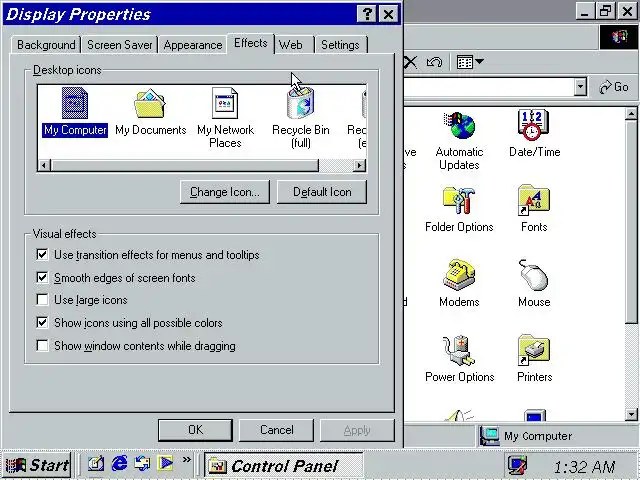The image size is (640, 480).
Task: Click the Control Panel taskbar button
Action: (x=283, y=466)
